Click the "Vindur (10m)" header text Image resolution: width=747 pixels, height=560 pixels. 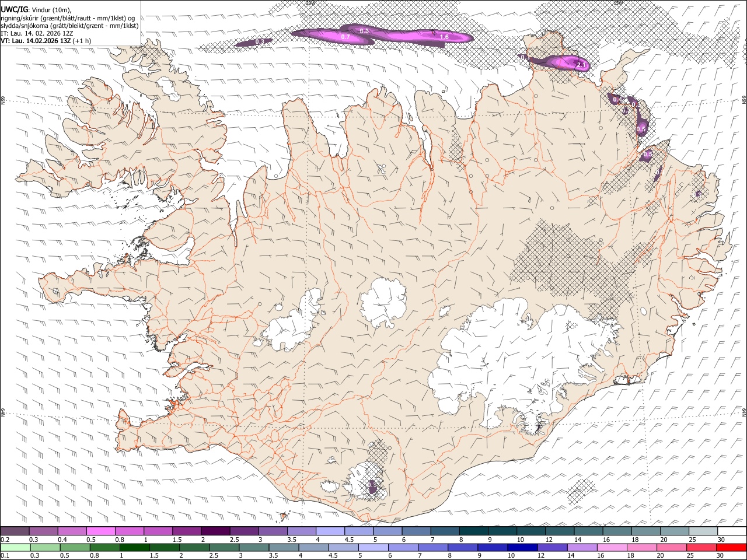pyautogui.click(x=51, y=10)
